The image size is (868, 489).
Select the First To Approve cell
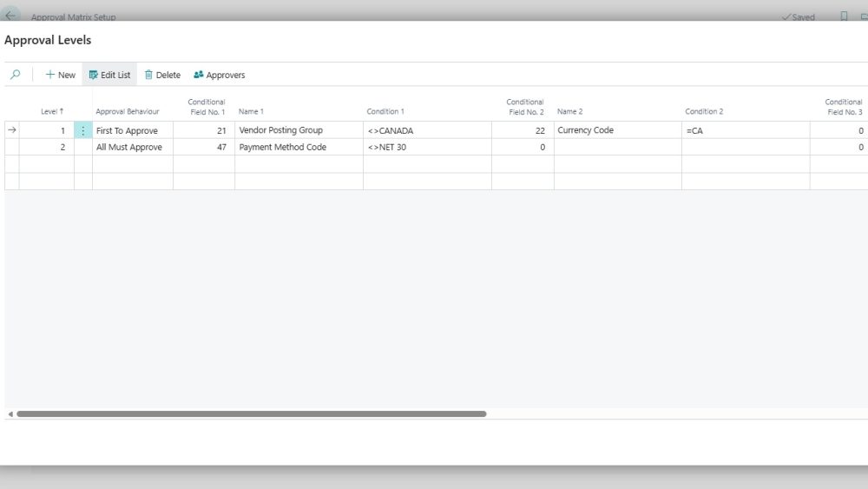tap(132, 130)
